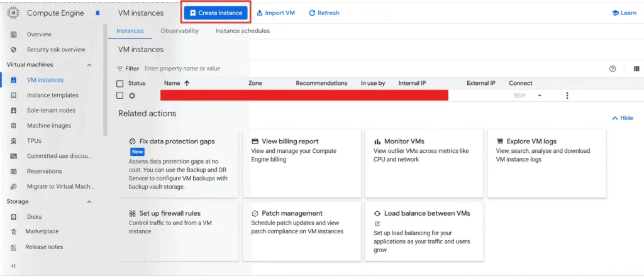This screenshot has width=644, height=276.
Task: Click the sort arrow next to Name
Action: point(187,83)
